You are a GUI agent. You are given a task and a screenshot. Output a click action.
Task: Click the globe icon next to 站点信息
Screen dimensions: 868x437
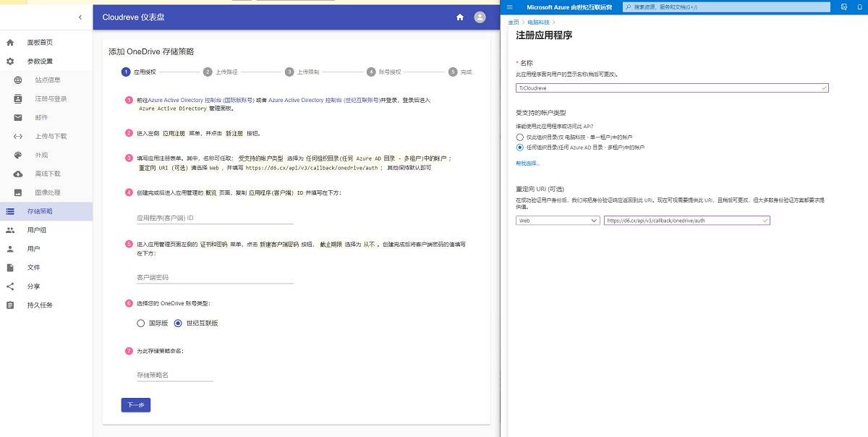point(19,80)
